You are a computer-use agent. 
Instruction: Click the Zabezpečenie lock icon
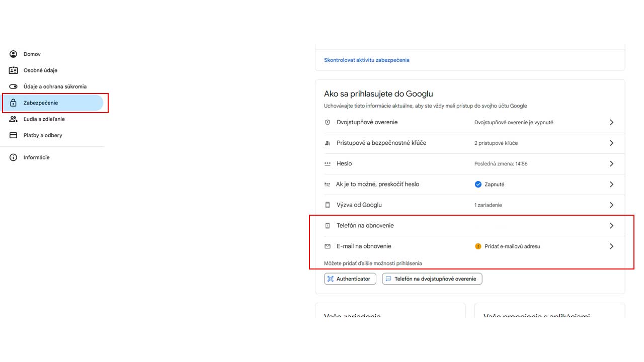coord(14,103)
